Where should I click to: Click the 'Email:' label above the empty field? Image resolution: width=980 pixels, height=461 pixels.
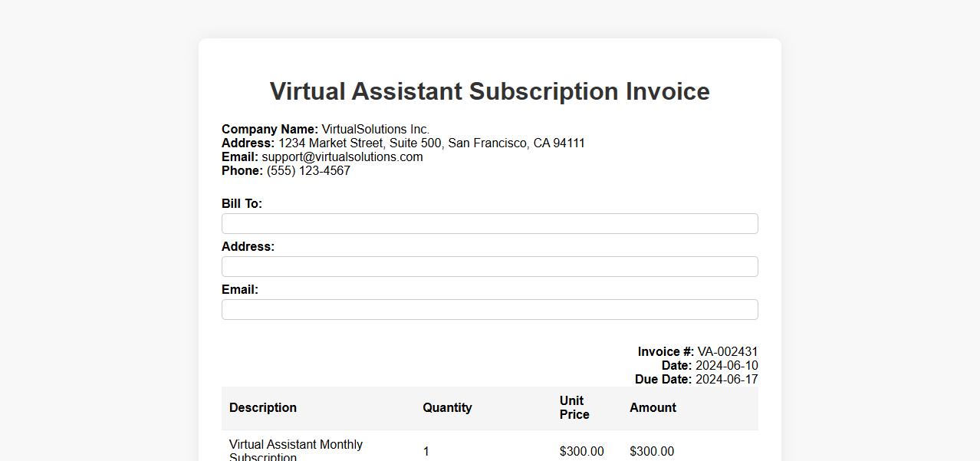point(240,289)
